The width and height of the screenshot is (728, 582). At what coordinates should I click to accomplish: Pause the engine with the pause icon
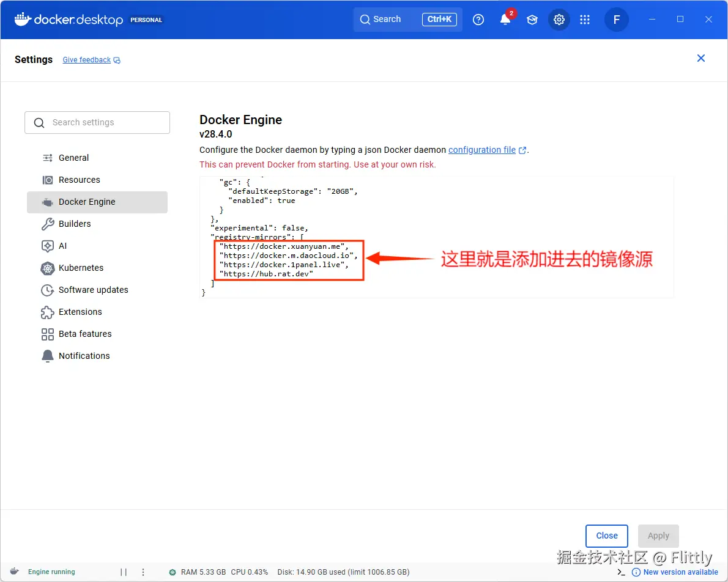(124, 572)
